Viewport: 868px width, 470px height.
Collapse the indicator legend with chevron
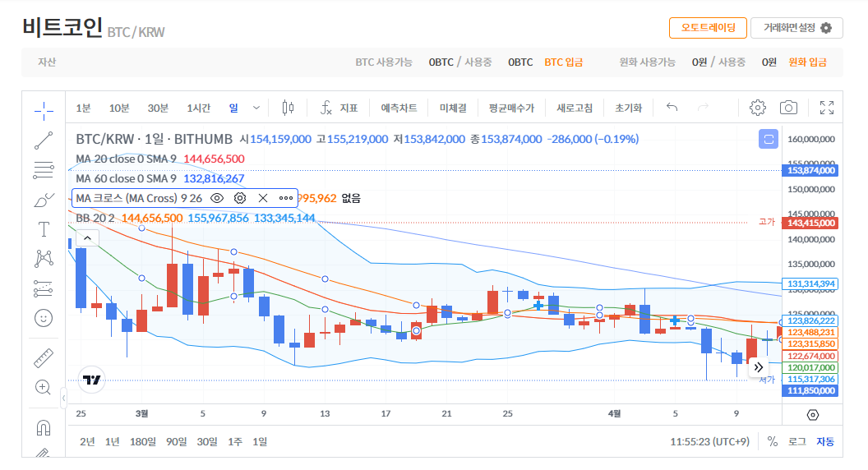pos(87,238)
